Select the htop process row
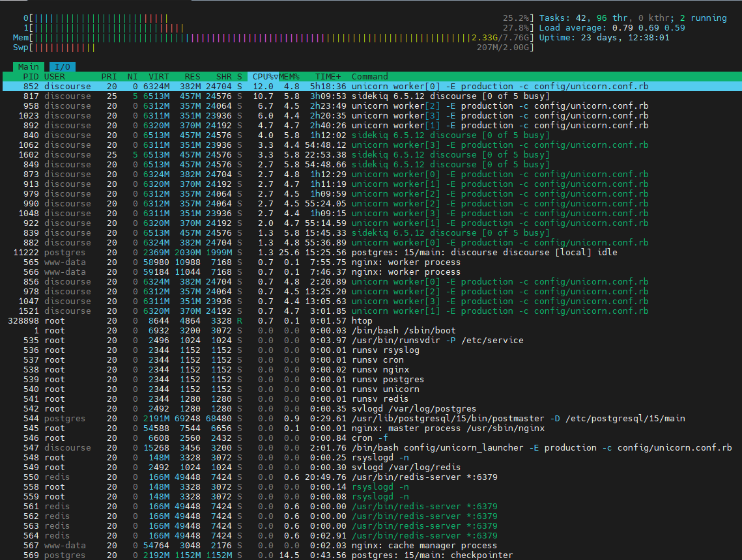The width and height of the screenshot is (742, 560). pyautogui.click(x=371, y=320)
